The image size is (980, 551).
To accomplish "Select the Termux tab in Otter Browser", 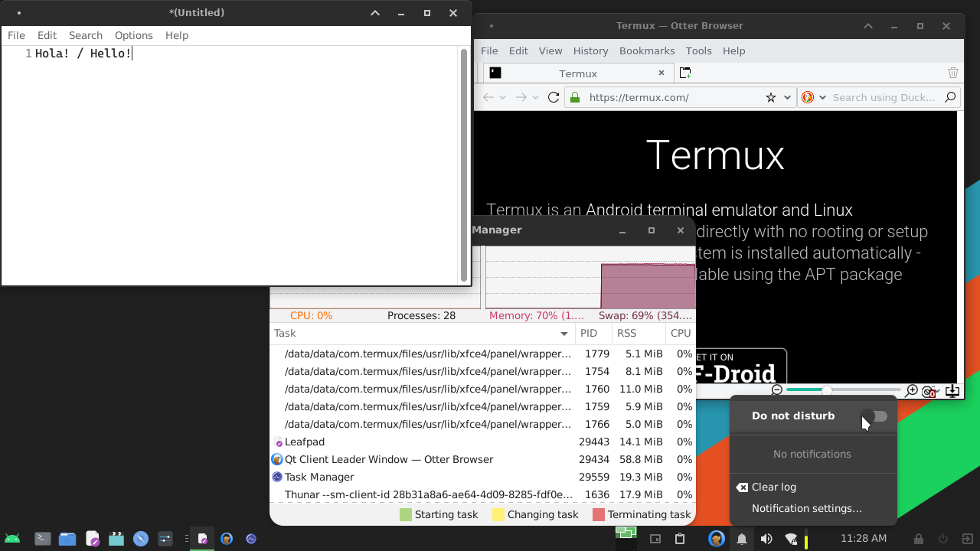I will click(x=578, y=73).
